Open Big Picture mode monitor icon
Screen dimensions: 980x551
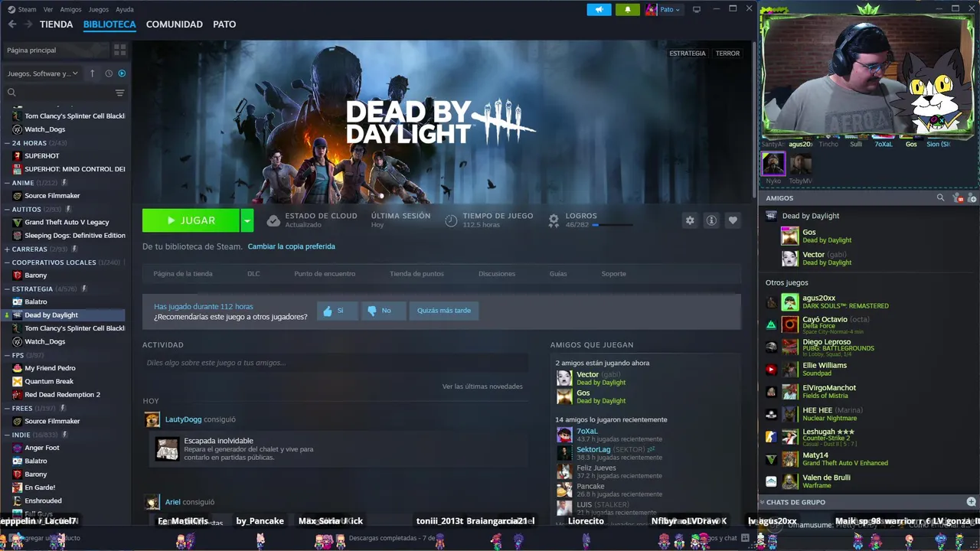697,9
